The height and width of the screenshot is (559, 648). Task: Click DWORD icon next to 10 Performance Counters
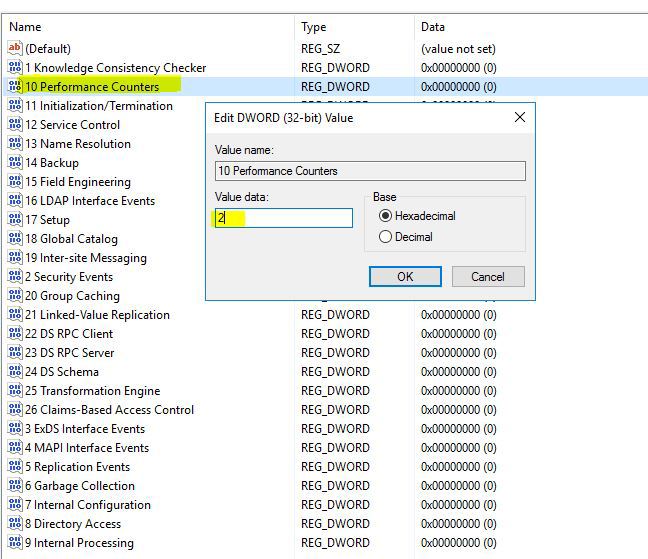point(14,86)
